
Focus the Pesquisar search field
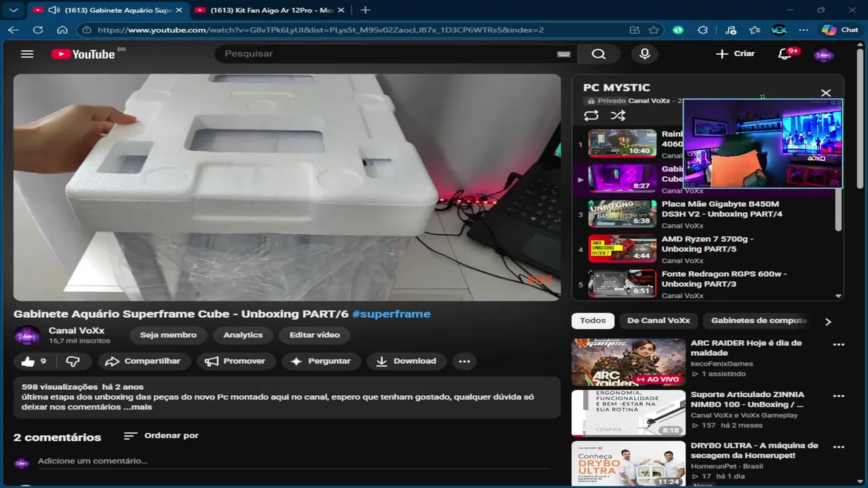[x=390, y=54]
